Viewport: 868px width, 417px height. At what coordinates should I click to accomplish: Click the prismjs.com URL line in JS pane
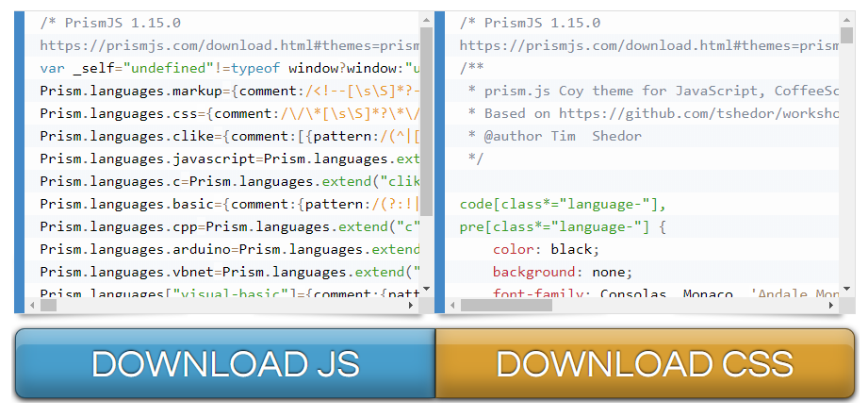tap(230, 46)
